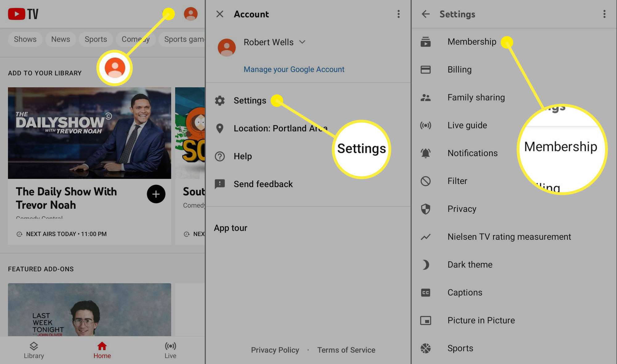617x364 pixels.
Task: Toggle Nielsen TV rating measurement
Action: tap(509, 237)
